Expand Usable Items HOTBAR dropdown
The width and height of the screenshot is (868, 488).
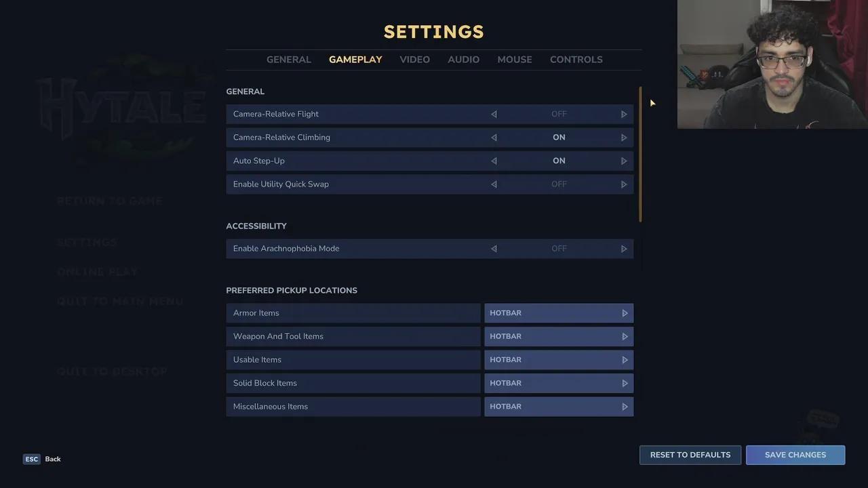tap(559, 360)
